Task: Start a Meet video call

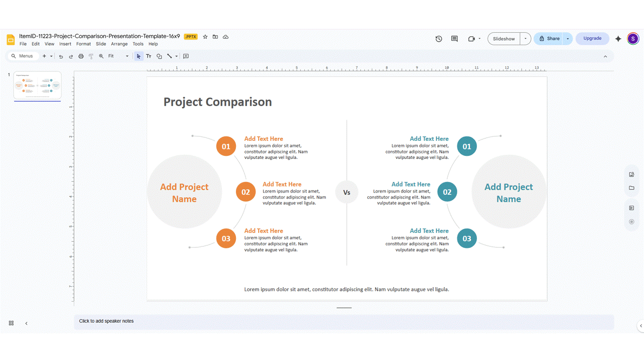Action: 471,38
